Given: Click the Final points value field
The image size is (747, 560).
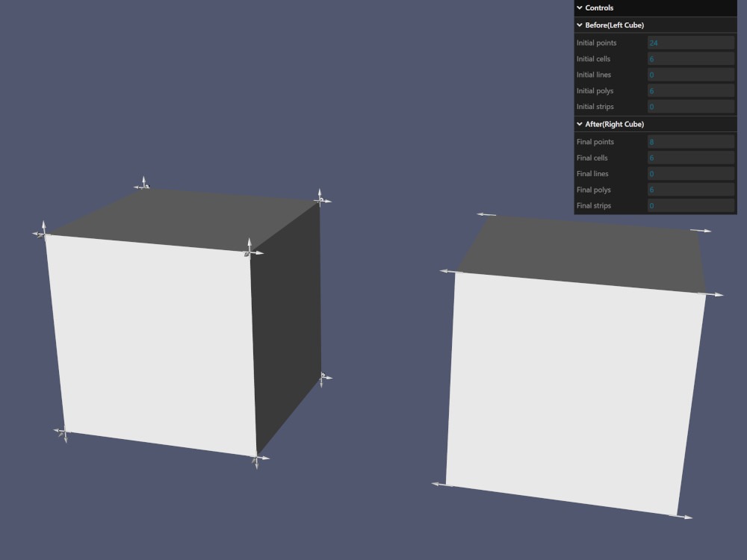Looking at the screenshot, I should click(x=690, y=142).
